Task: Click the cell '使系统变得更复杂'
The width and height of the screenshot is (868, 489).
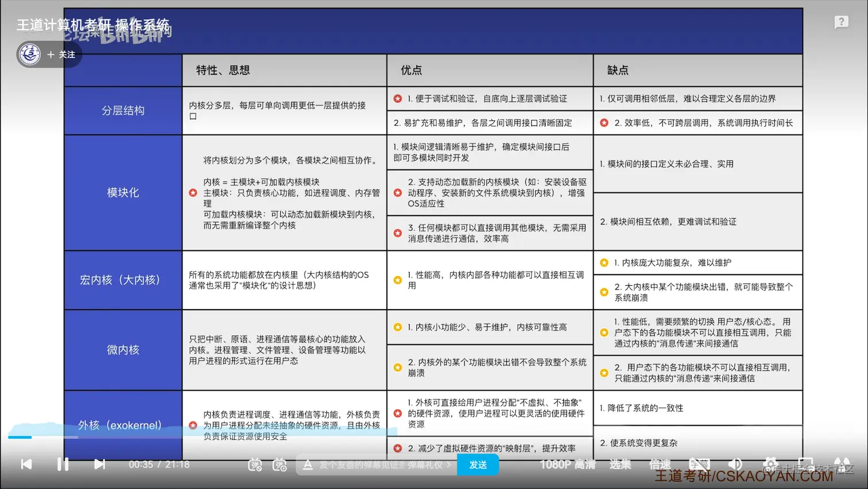Action: pos(697,442)
